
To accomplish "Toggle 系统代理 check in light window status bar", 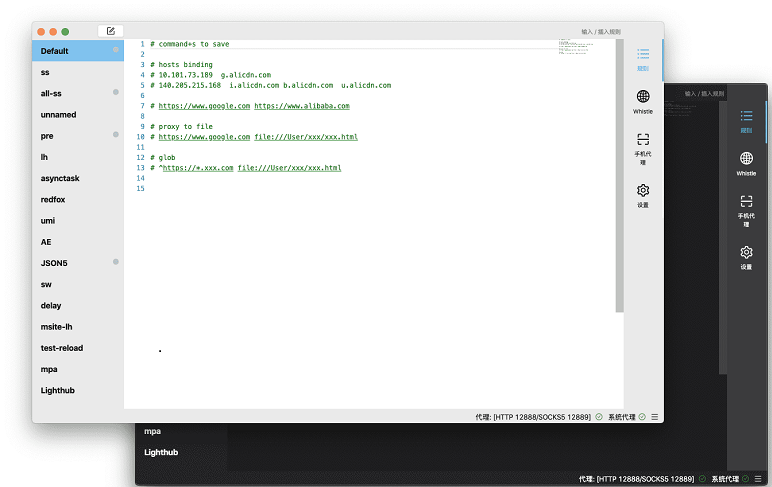I will (x=642, y=416).
